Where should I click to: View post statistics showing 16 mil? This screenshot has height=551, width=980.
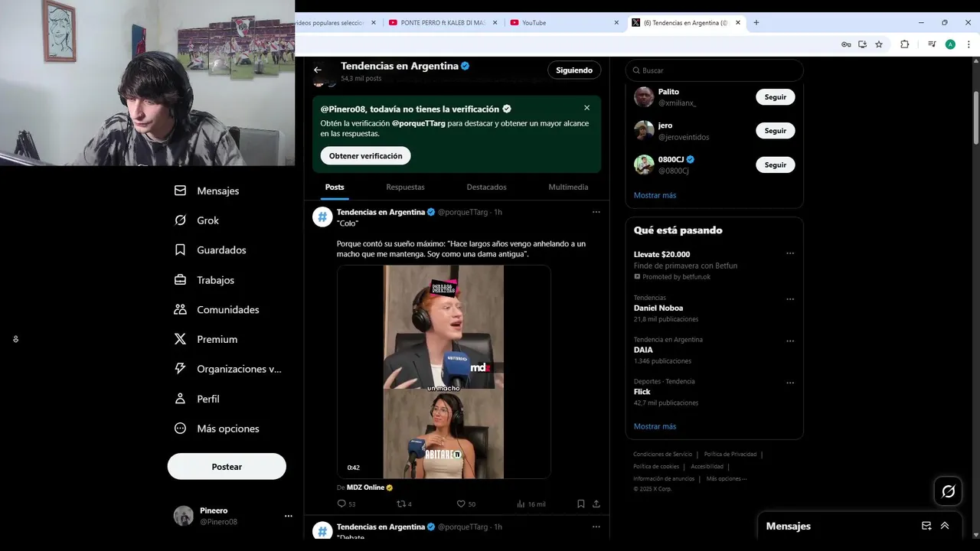click(x=531, y=504)
